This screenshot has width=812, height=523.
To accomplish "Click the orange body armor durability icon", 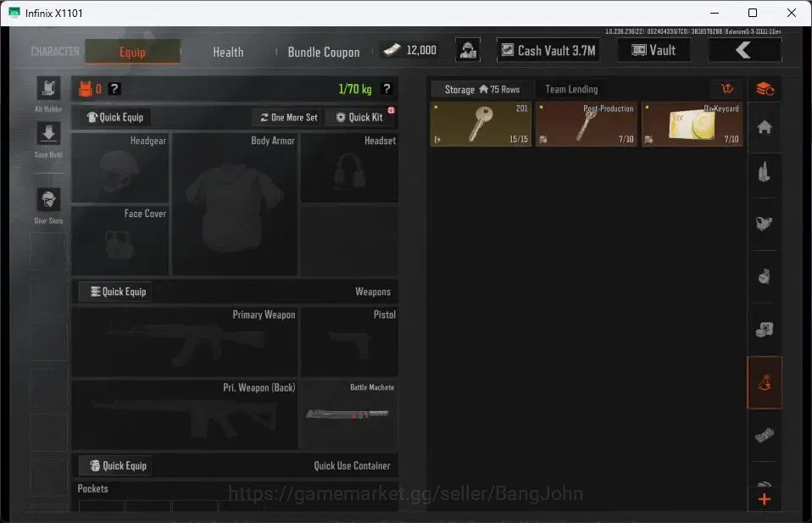I will (x=85, y=89).
